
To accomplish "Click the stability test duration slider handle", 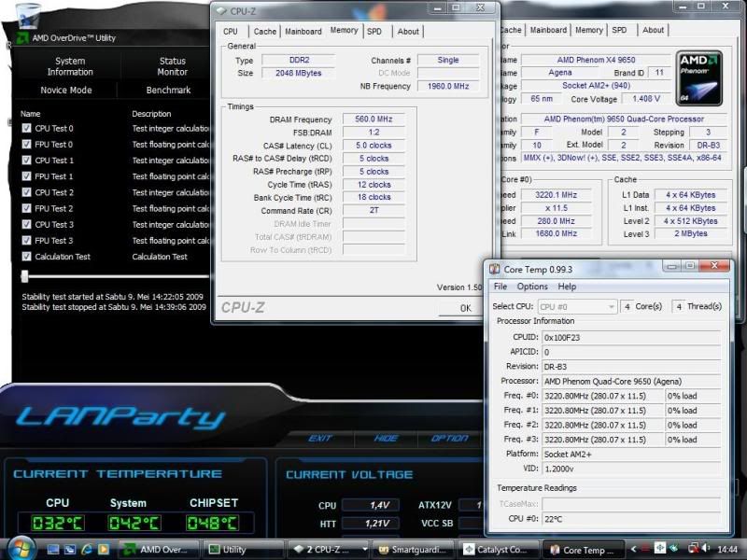I will coord(25,276).
